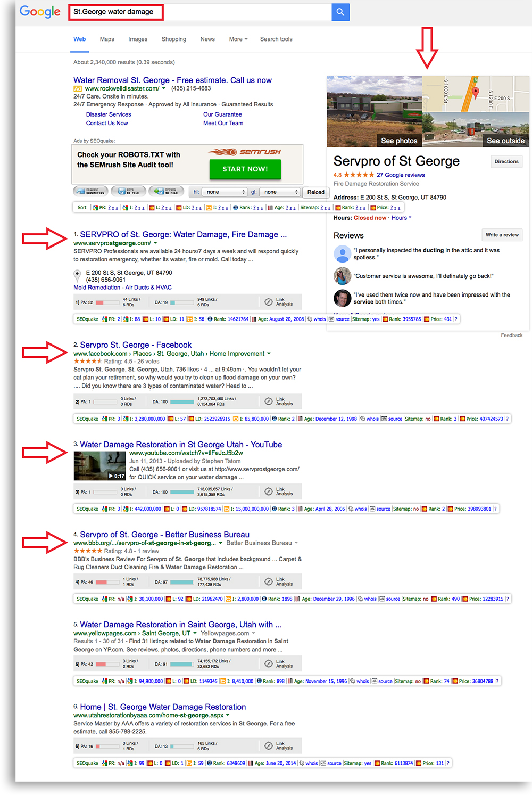Click the 27 Google reviews link

[401, 175]
